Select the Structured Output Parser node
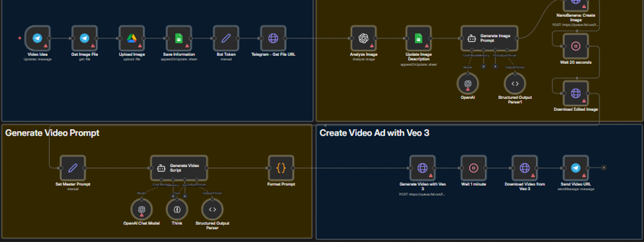This screenshot has height=242, width=644. (212, 210)
